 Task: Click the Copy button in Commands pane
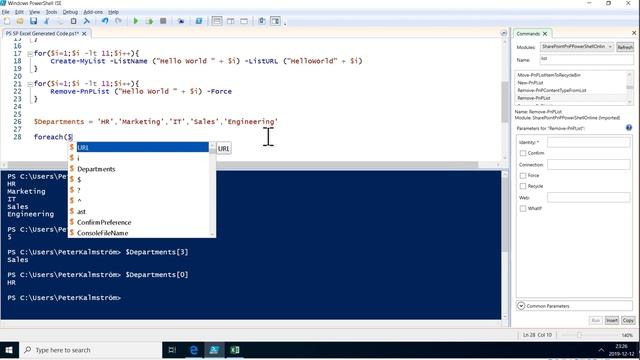click(x=628, y=320)
